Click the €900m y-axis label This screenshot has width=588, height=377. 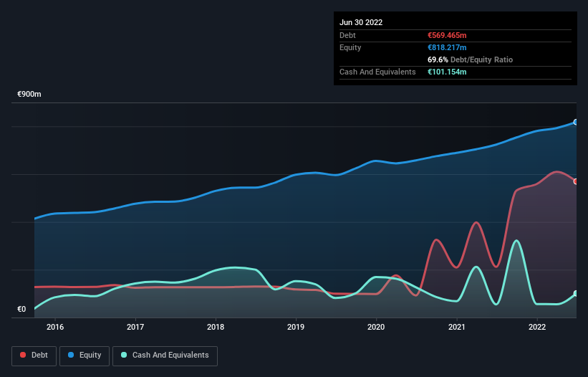point(29,94)
